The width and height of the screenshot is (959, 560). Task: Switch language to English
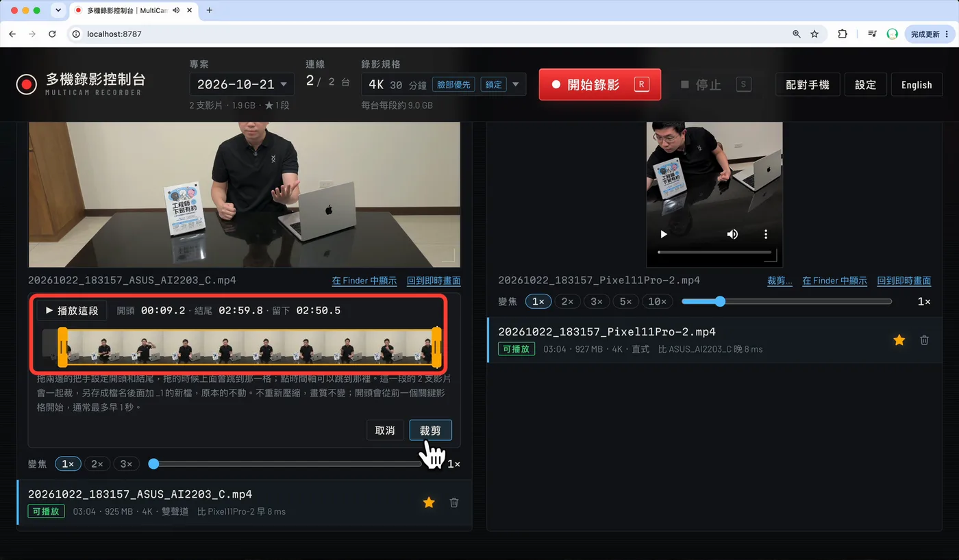pyautogui.click(x=917, y=85)
